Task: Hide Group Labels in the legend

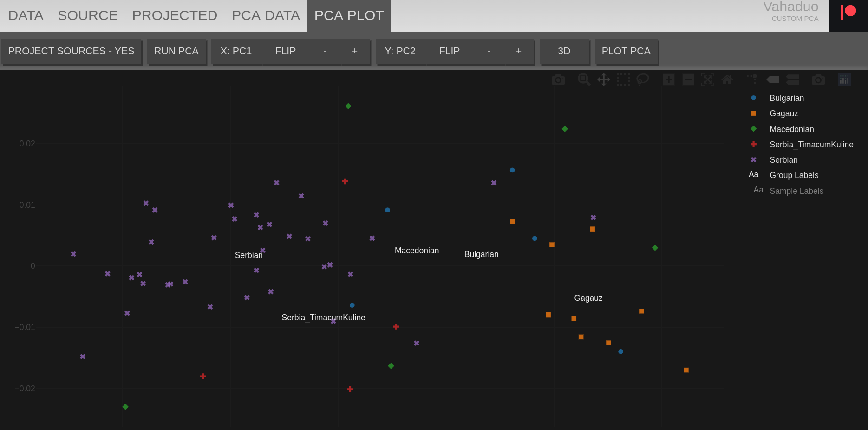Action: [794, 175]
